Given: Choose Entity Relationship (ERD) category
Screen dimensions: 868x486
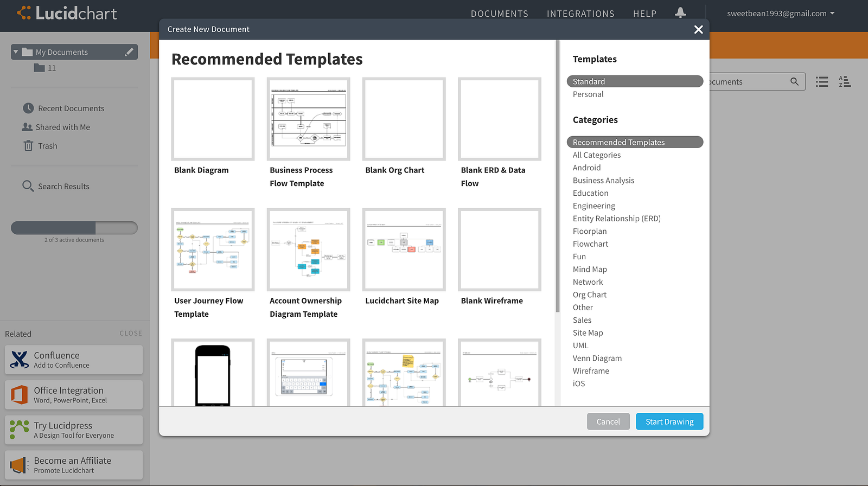Looking at the screenshot, I should point(616,219).
